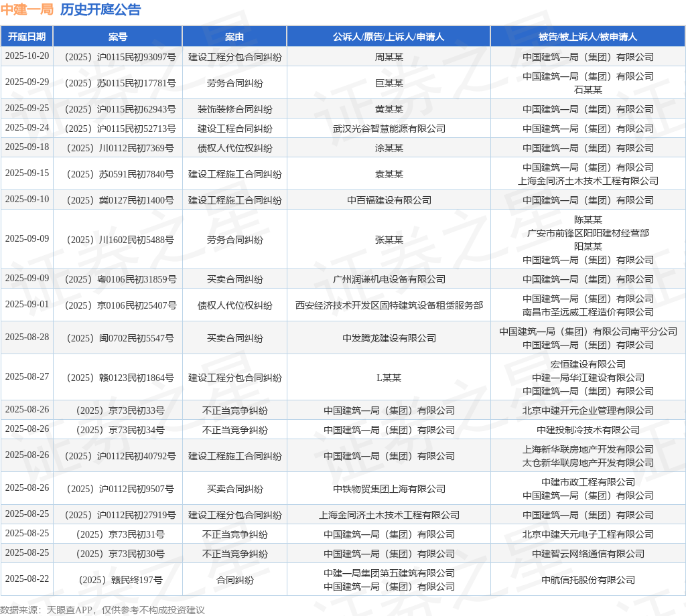686x616 pixels.
Task: Click case cause 合同纠纷 in last row
Action: [235, 580]
